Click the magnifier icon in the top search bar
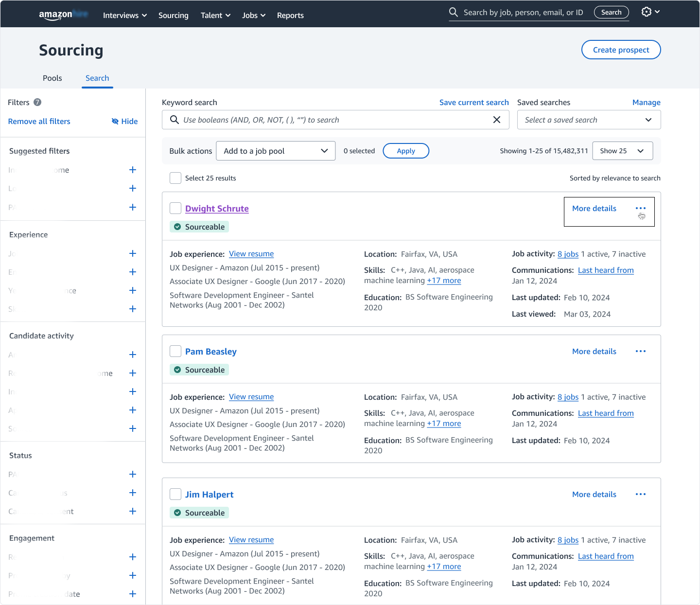The image size is (700, 605). (454, 12)
